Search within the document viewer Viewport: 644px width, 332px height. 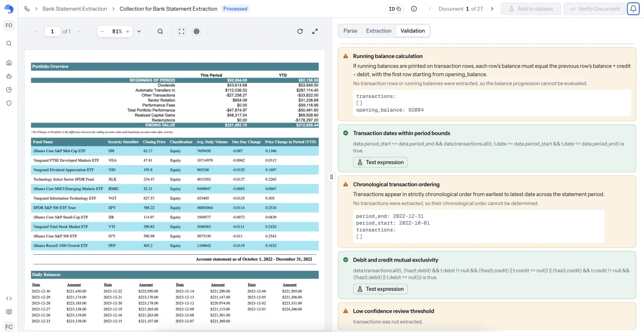point(160,31)
